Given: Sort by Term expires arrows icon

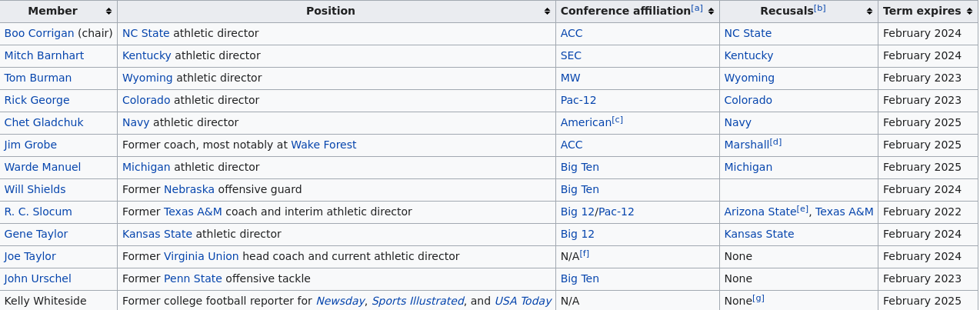Looking at the screenshot, I should [970, 12].
